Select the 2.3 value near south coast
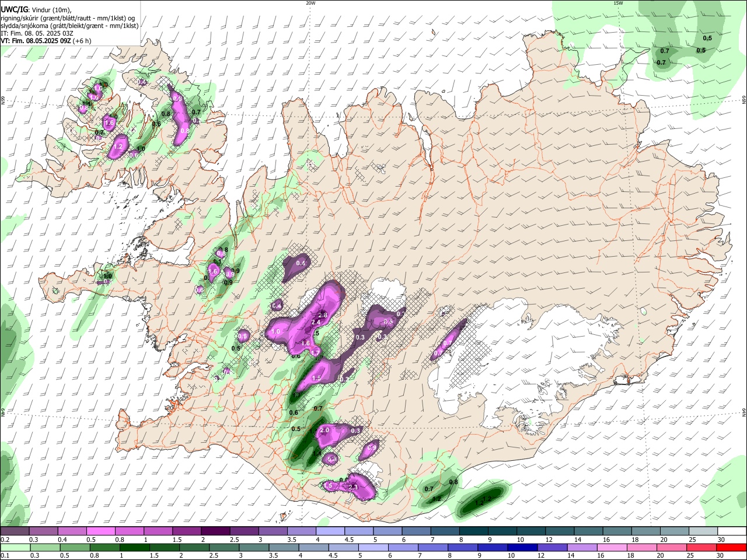This screenshot has width=747, height=560. [352, 487]
